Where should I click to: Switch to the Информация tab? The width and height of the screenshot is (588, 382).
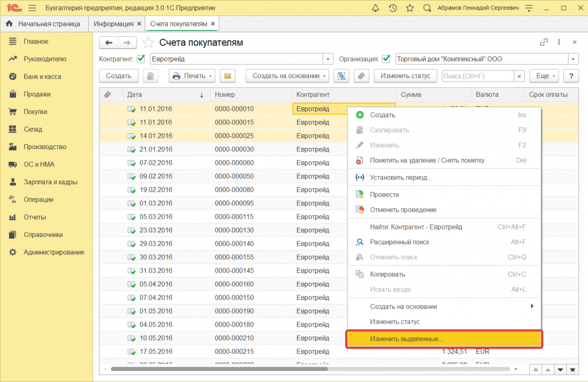114,24
